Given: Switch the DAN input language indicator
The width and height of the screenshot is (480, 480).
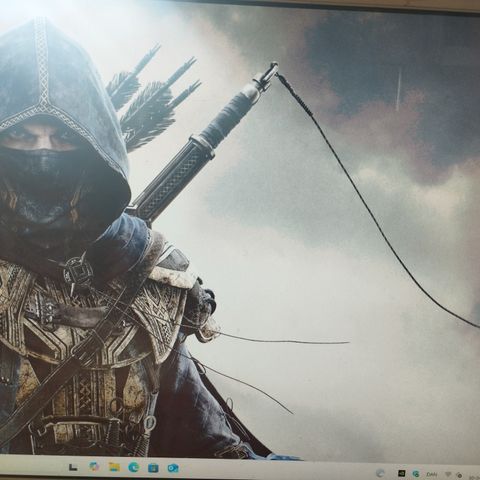Looking at the screenshot, I should pos(431,474).
